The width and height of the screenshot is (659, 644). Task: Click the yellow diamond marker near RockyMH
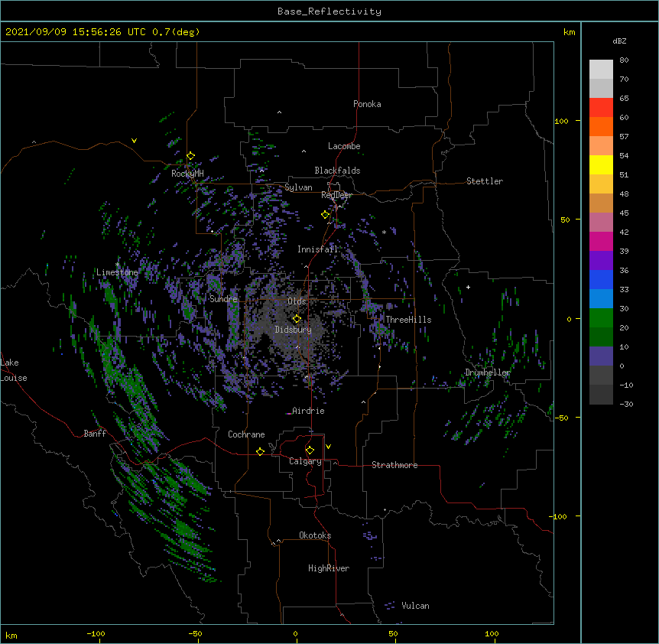click(x=190, y=156)
